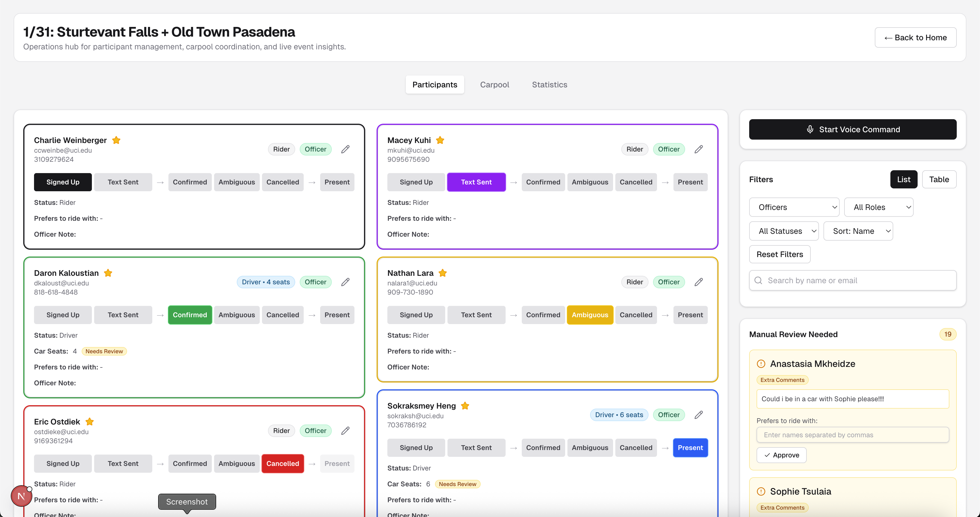Switch to Table view
The height and width of the screenshot is (517, 980).
pyautogui.click(x=939, y=179)
